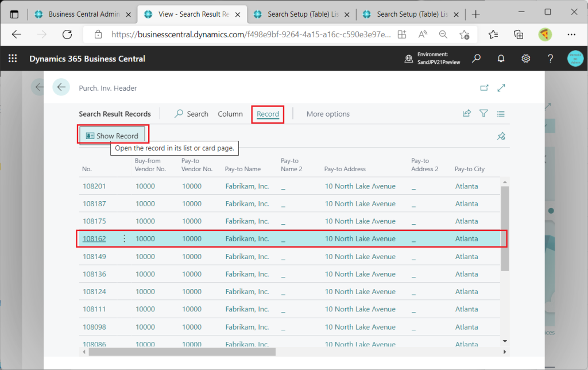Click the Dynamics 365 Business Central title
The height and width of the screenshot is (370, 588).
(x=87, y=59)
